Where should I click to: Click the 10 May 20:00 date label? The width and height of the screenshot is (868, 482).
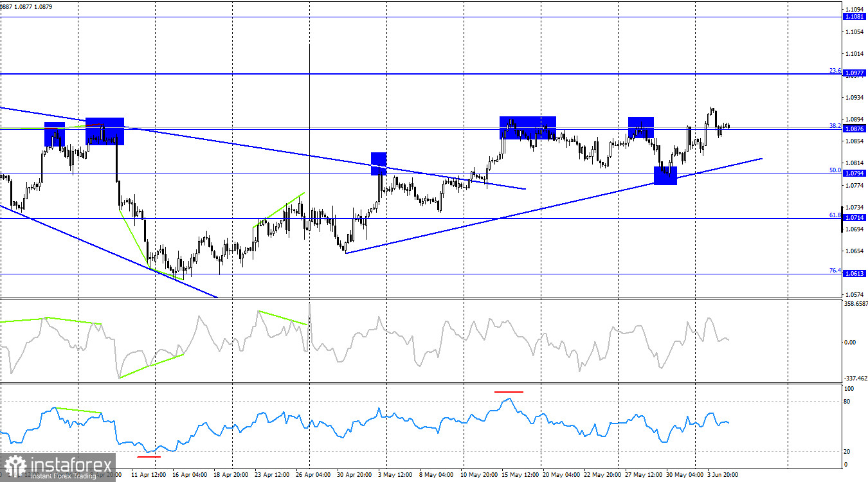479,475
